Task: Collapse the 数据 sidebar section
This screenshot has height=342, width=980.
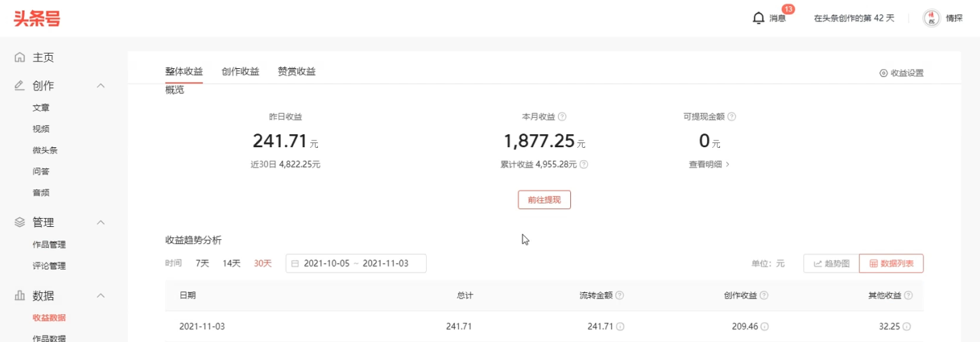Action: click(101, 296)
